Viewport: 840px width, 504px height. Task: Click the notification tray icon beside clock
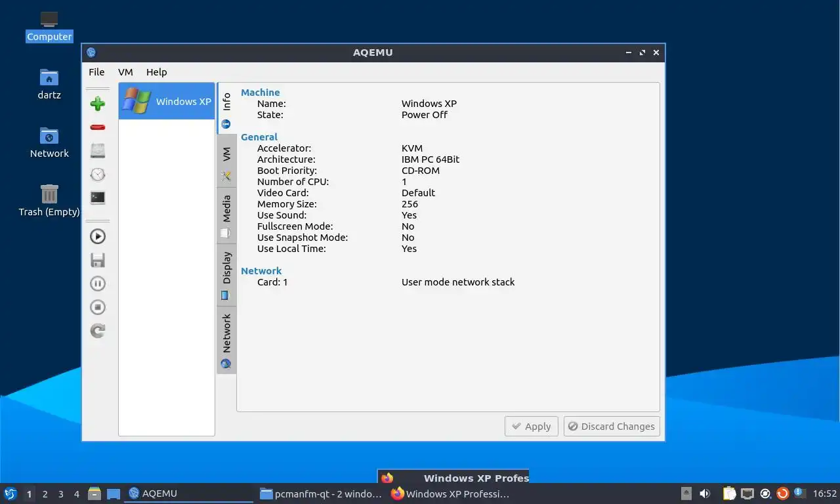[799, 493]
